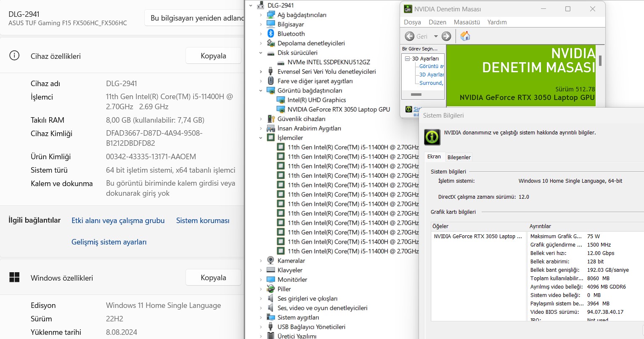The height and width of the screenshot is (339, 644).
Task: Click Ses, video ve oyun denetleyicileri category
Action: point(323,308)
